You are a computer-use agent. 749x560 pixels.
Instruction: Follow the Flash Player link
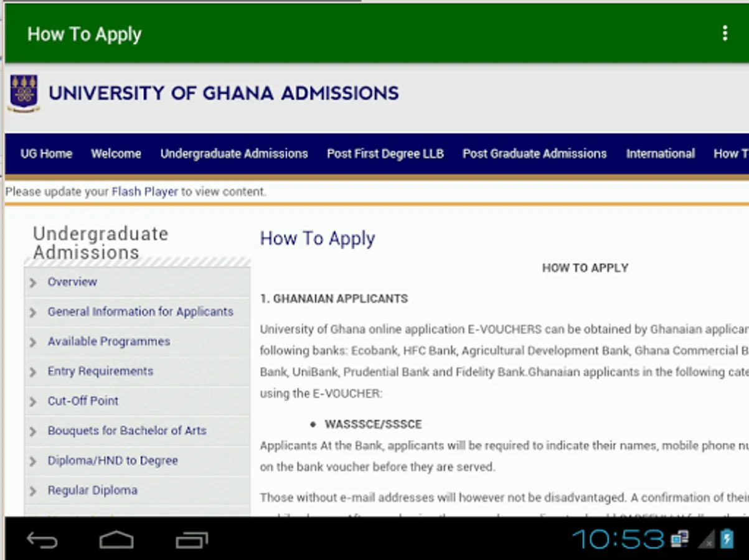[145, 192]
